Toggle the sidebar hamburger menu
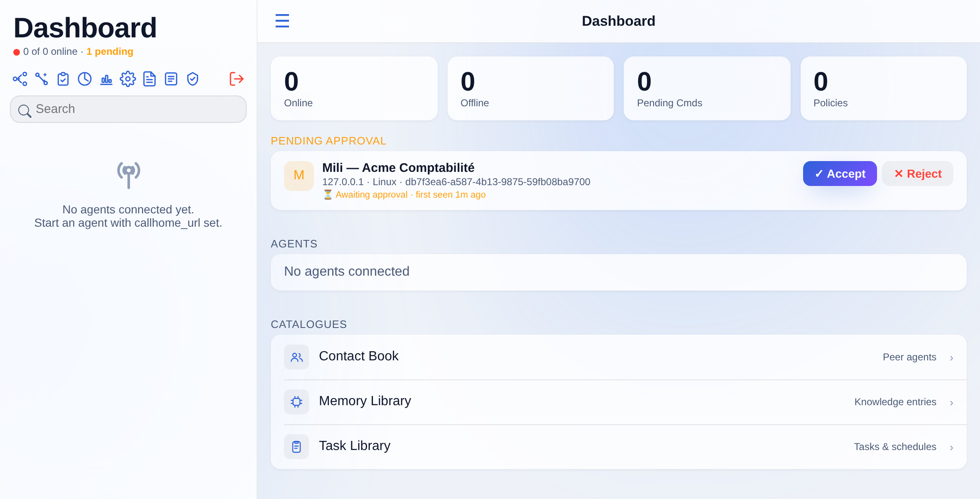This screenshot has width=980, height=499. 282,21
